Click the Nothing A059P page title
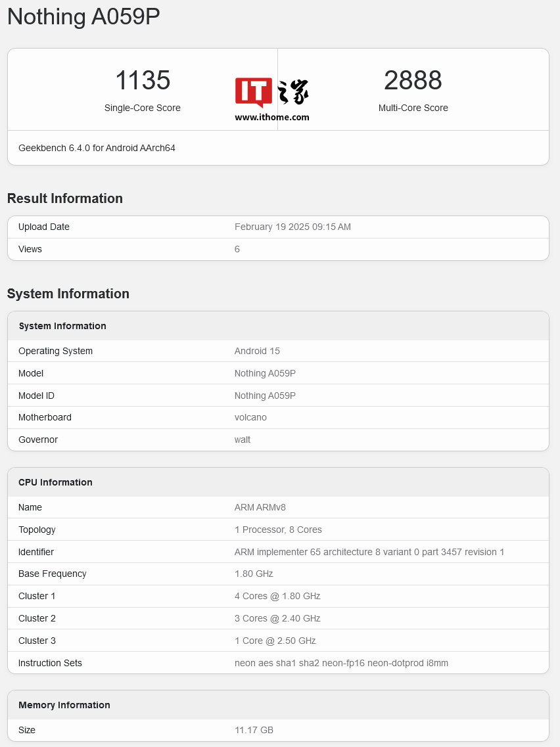The image size is (560, 747). pos(83,17)
